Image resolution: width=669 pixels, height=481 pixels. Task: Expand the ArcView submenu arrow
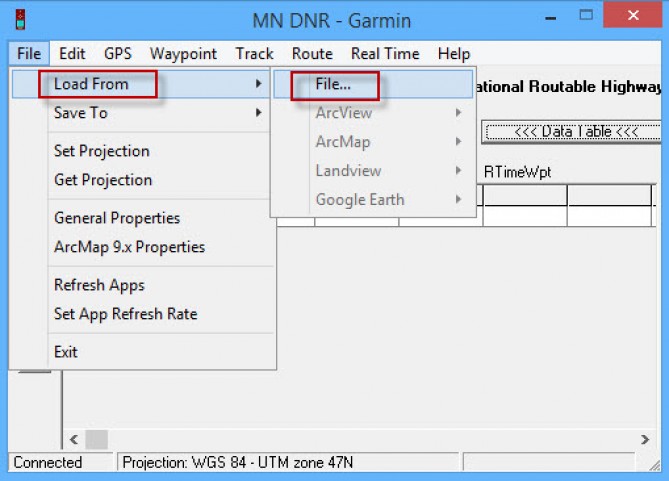click(x=458, y=113)
